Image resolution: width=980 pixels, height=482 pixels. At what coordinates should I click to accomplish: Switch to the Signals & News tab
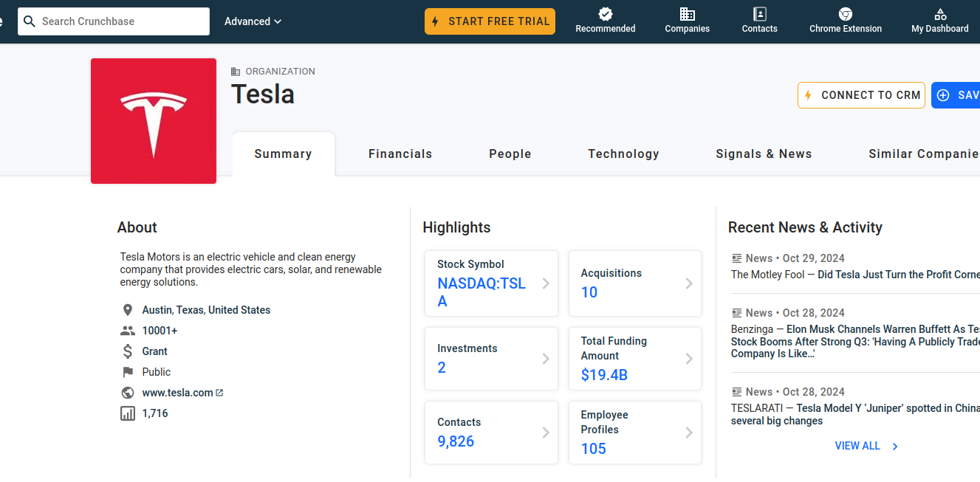764,154
